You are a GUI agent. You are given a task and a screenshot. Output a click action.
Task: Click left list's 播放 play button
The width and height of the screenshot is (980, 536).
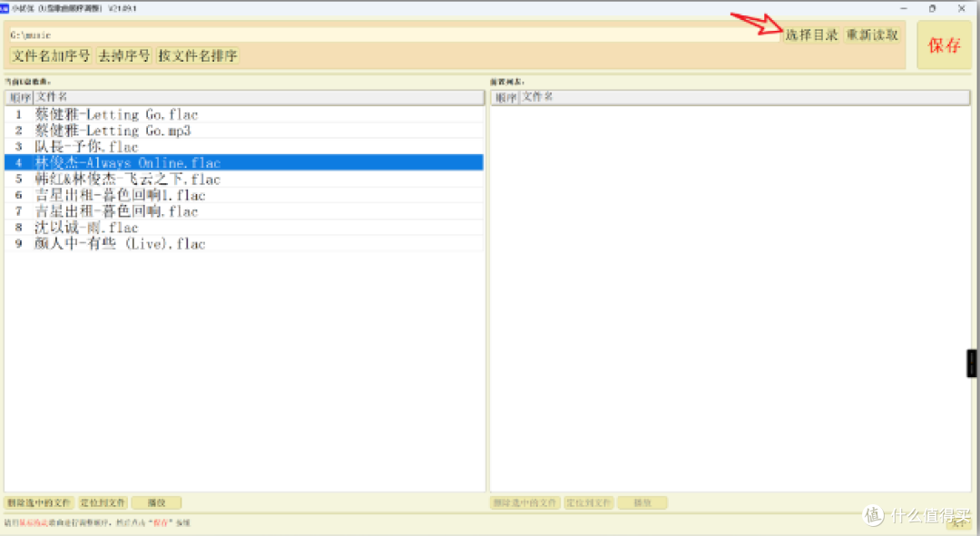click(156, 502)
